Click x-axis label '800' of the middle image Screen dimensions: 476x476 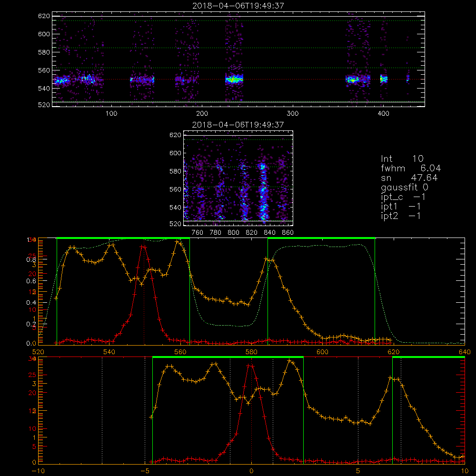pos(233,233)
